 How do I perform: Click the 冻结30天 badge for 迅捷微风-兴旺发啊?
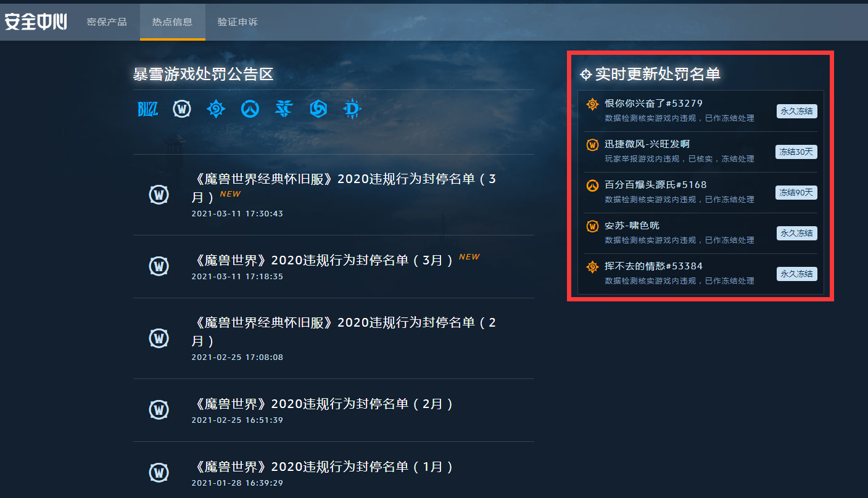(796, 152)
